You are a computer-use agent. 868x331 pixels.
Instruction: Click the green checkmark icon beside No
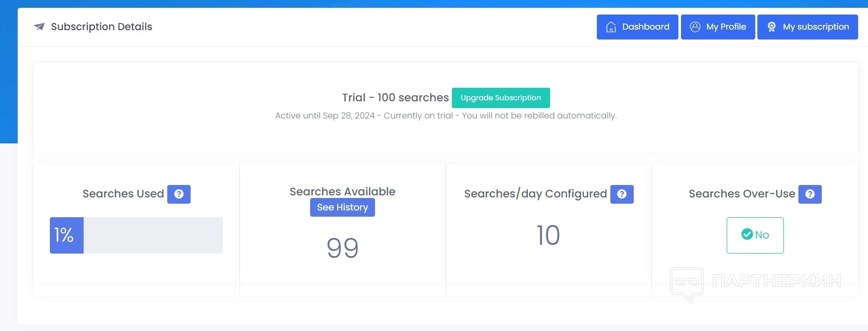(747, 234)
